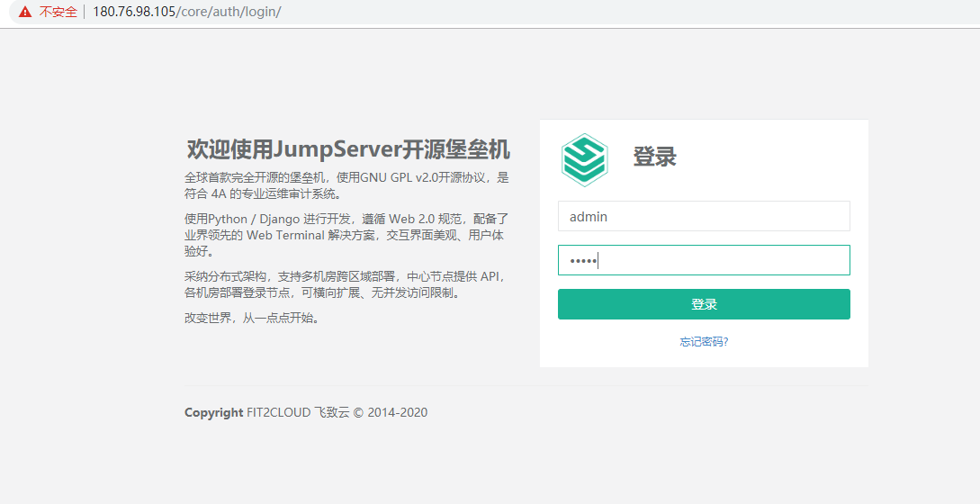980x504 pixels.
Task: Focus the password input field
Action: click(x=704, y=260)
